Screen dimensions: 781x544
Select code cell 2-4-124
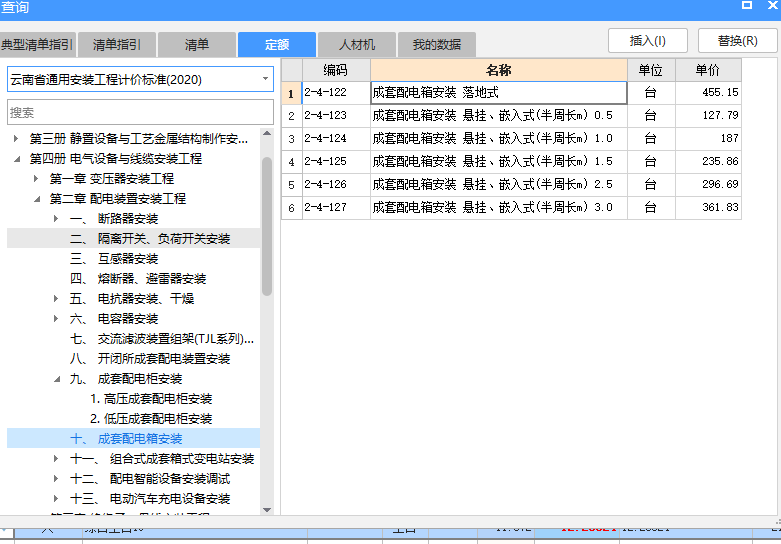coord(336,138)
